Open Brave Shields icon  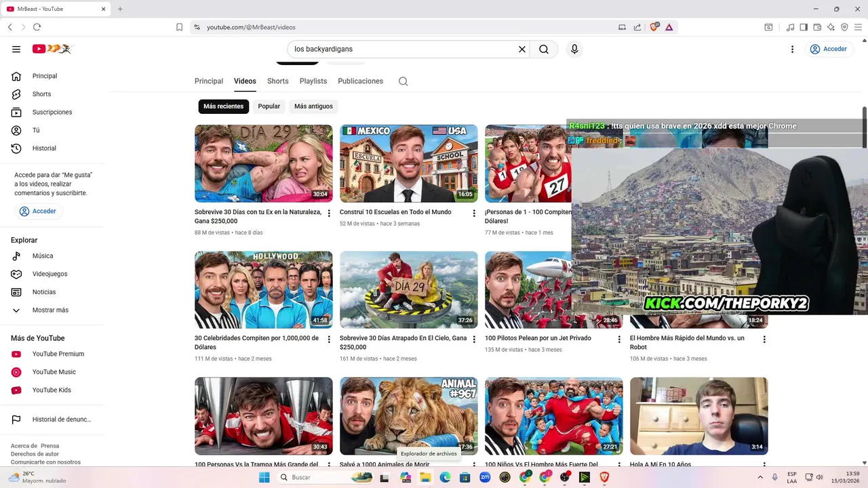[x=654, y=27]
